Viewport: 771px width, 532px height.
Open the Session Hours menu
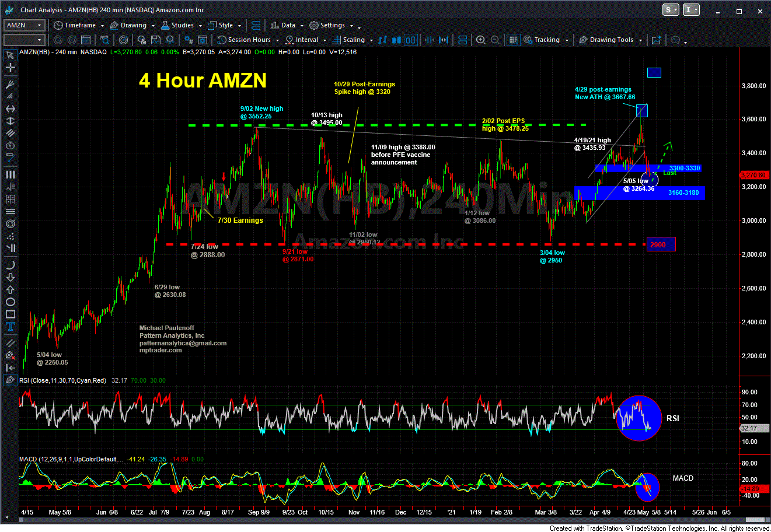pyautogui.click(x=248, y=40)
